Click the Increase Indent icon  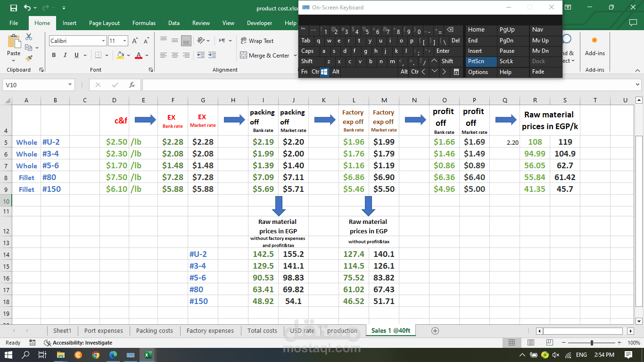[213, 55]
